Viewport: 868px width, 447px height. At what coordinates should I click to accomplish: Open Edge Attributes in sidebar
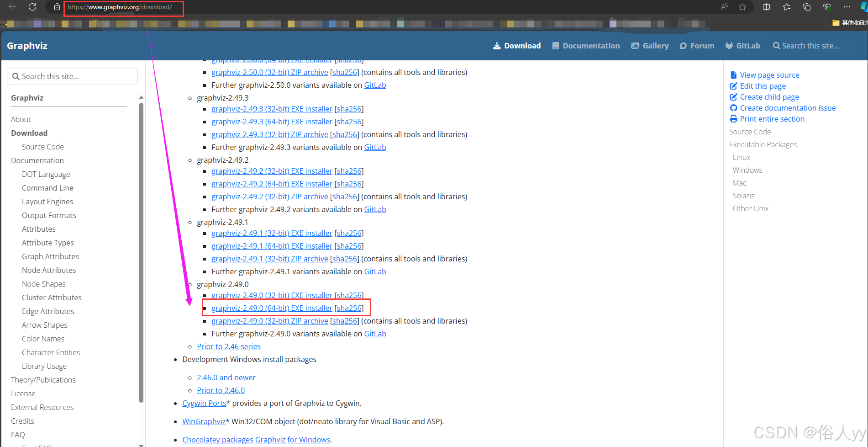(48, 311)
